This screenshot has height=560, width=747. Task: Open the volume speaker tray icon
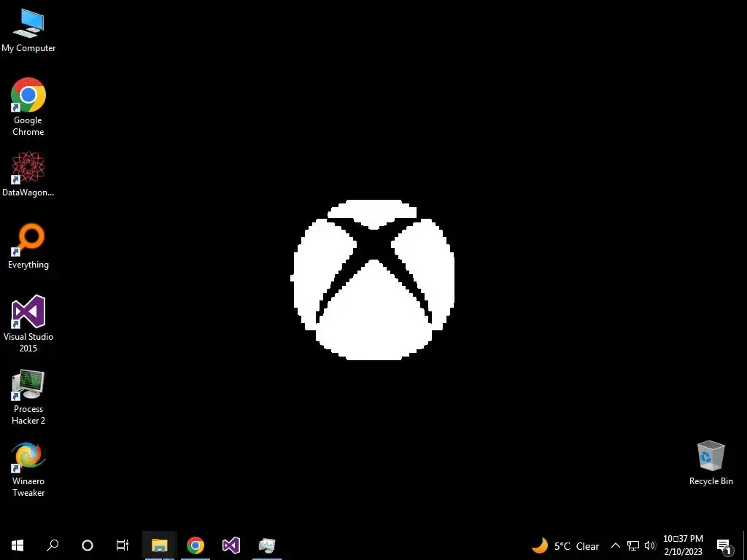[650, 545]
